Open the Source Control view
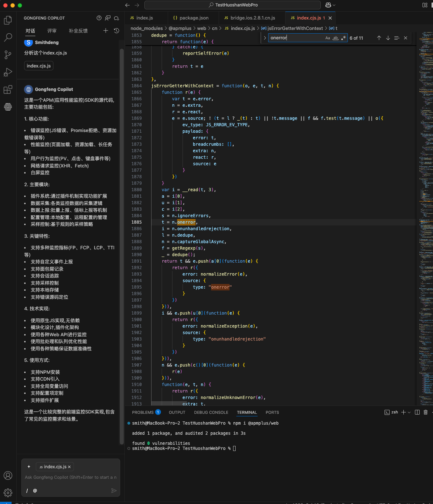 (x=8, y=55)
